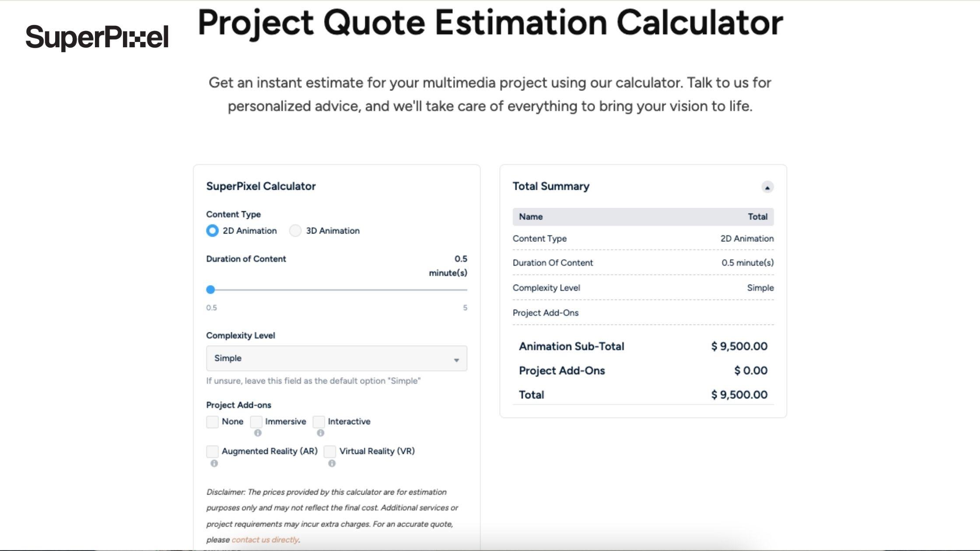
Task: Click the Duration of Content slider handle
Action: click(210, 289)
